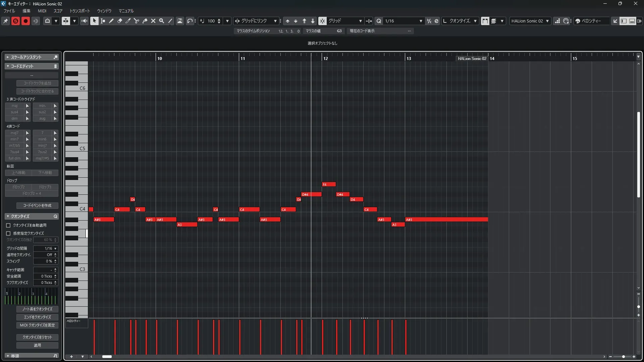
Task: Click the horizontal zoom slider
Action: point(623,357)
